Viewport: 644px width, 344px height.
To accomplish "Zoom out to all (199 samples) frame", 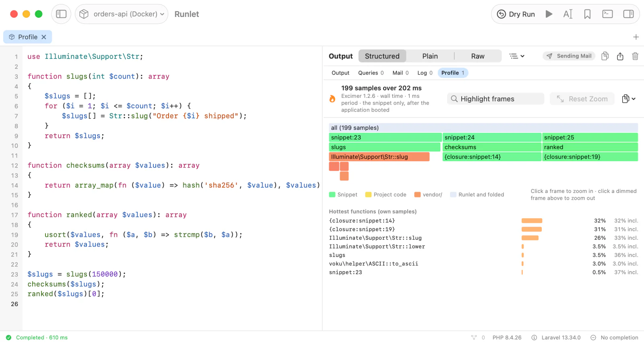I will [483, 128].
